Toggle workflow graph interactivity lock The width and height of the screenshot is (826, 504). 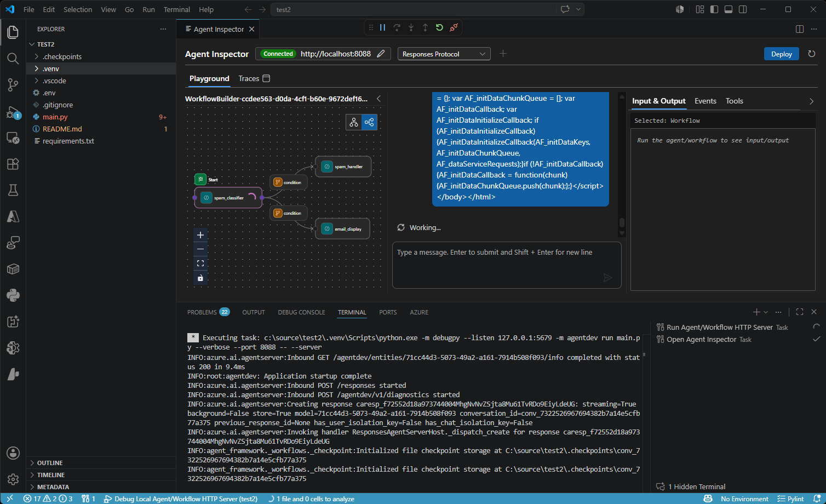tap(200, 278)
